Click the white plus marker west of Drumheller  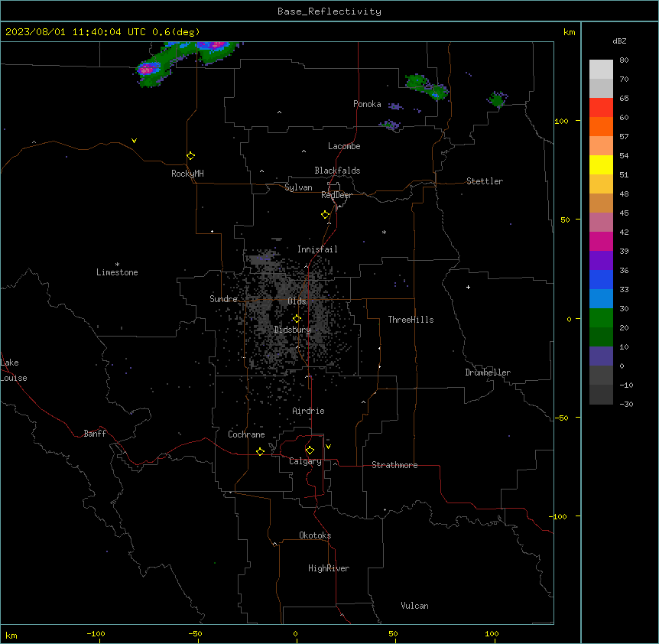(x=468, y=287)
